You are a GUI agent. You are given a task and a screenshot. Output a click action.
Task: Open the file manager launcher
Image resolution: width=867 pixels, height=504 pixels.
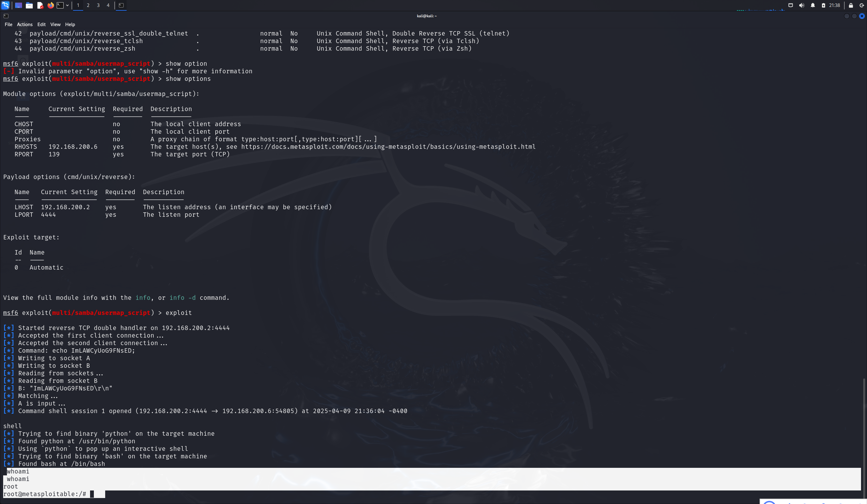pyautogui.click(x=29, y=5)
